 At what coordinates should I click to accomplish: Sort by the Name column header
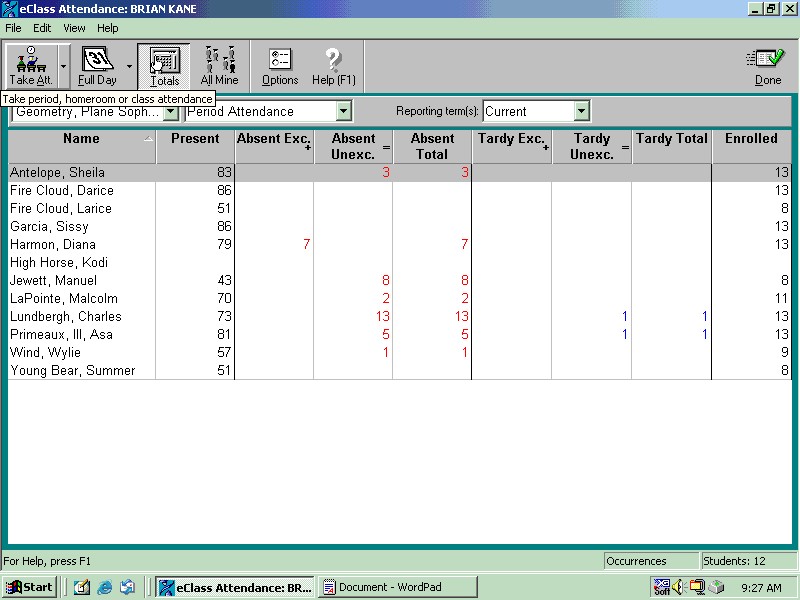(82, 139)
